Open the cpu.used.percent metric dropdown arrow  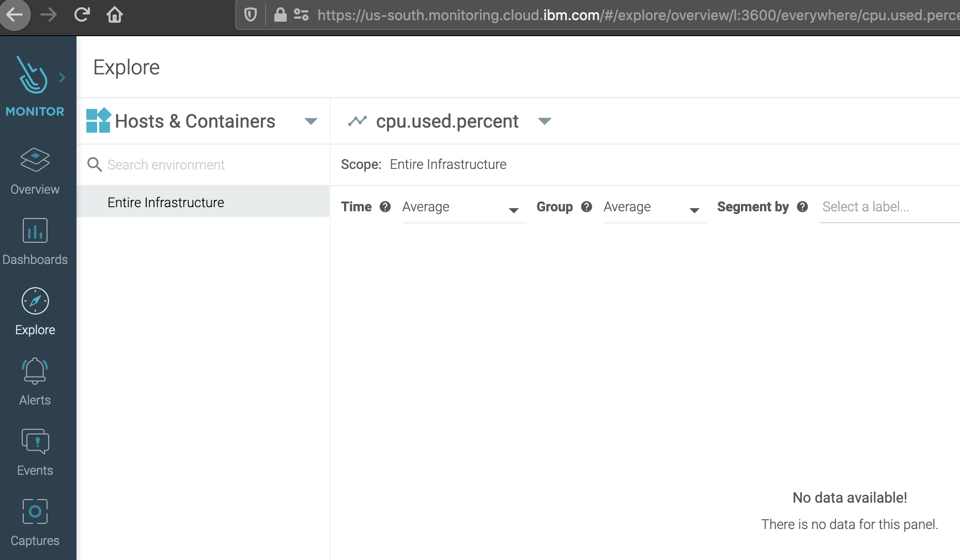coord(545,121)
